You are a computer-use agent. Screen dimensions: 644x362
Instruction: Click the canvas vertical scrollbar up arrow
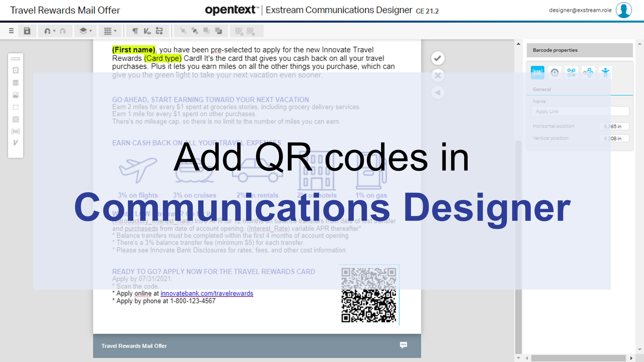[518, 44]
